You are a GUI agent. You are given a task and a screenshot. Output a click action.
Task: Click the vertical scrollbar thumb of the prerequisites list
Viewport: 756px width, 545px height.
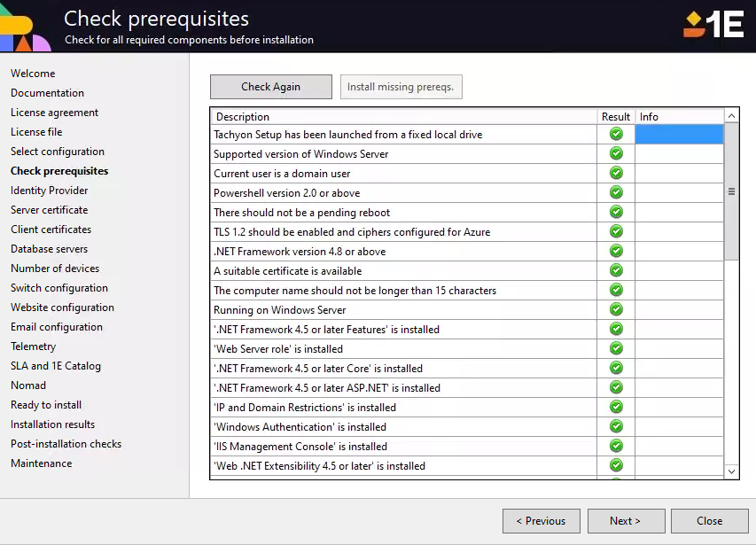tap(731, 191)
